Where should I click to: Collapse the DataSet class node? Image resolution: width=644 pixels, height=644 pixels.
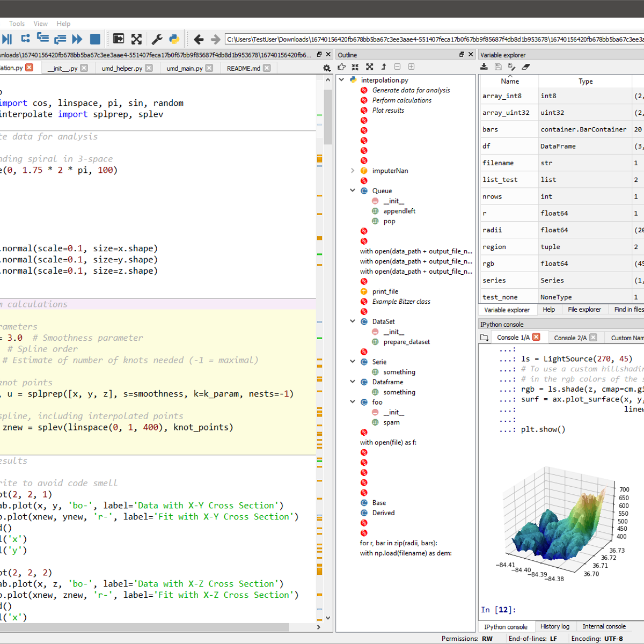[x=353, y=321]
